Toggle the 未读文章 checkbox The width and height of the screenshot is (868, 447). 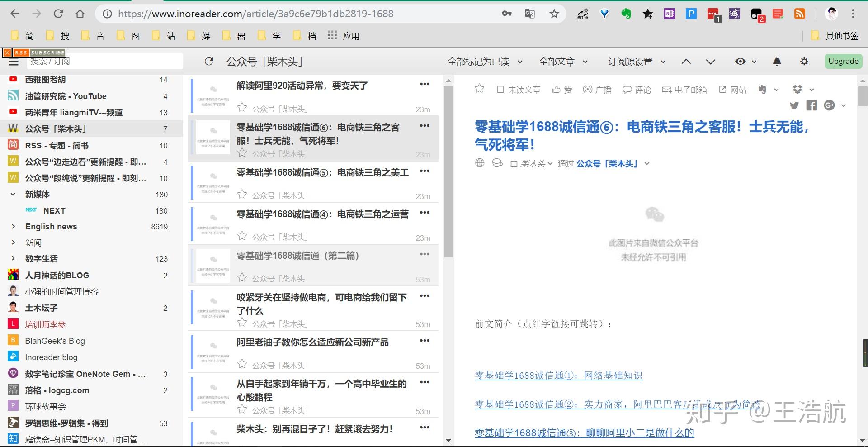[500, 90]
